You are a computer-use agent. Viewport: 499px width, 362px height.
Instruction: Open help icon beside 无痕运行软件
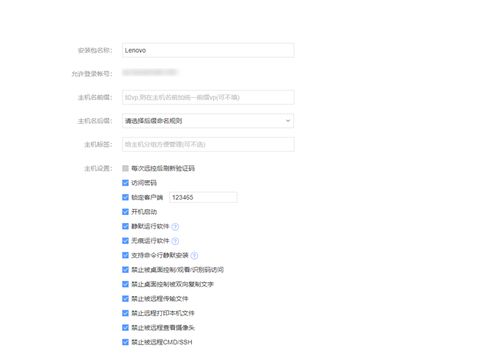pos(175,241)
